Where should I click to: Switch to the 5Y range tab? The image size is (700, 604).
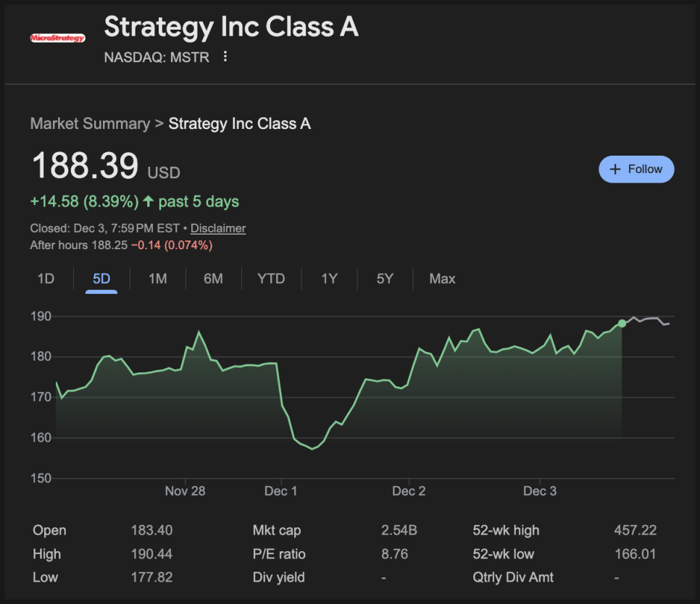pos(385,279)
